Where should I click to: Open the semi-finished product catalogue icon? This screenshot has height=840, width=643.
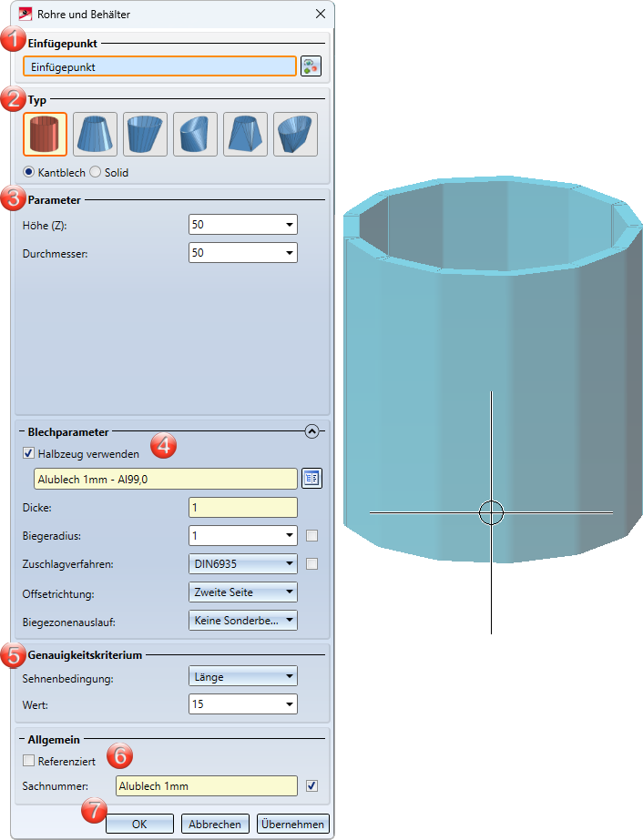coord(311,478)
